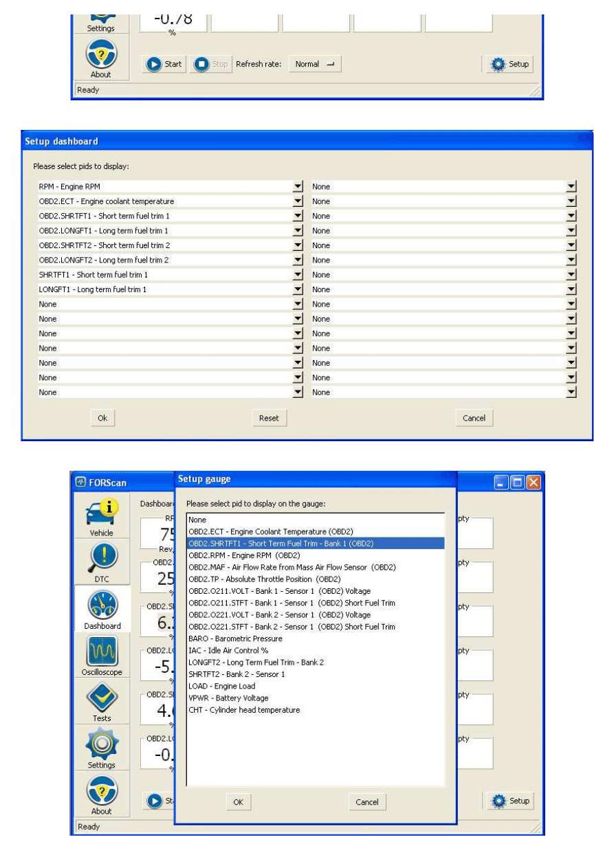
Task: Expand OBD2.ECT Engine coolant temperature dropdown
Action: (x=298, y=201)
